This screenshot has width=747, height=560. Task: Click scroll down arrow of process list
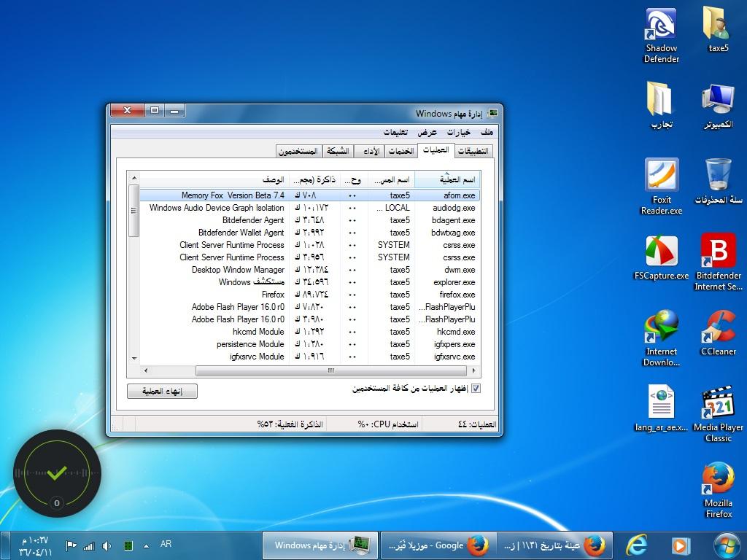[x=134, y=358]
